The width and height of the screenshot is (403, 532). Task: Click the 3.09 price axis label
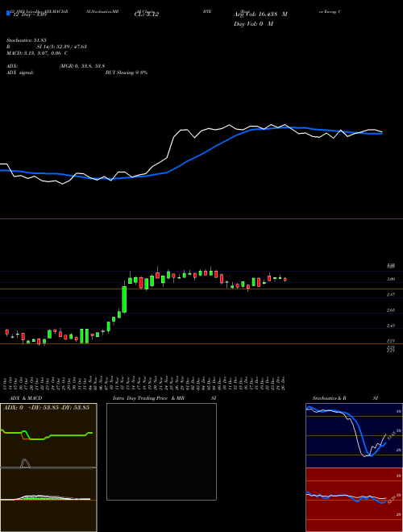pyautogui.click(x=391, y=279)
